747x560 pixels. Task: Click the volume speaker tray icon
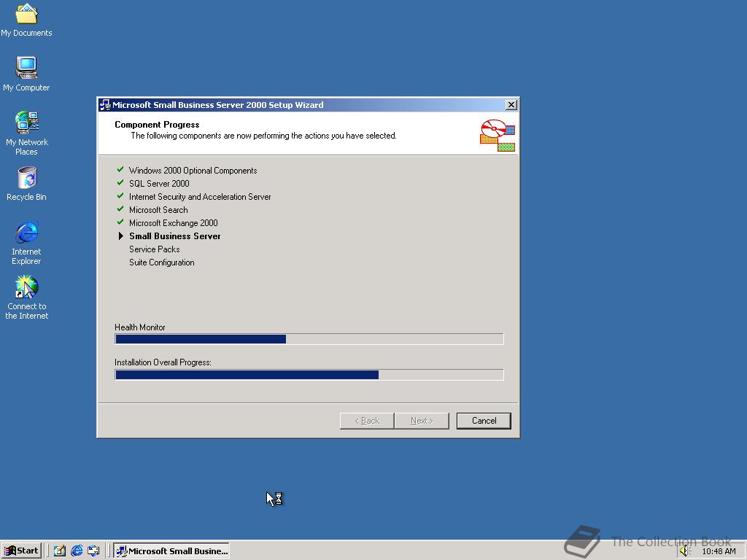(684, 551)
